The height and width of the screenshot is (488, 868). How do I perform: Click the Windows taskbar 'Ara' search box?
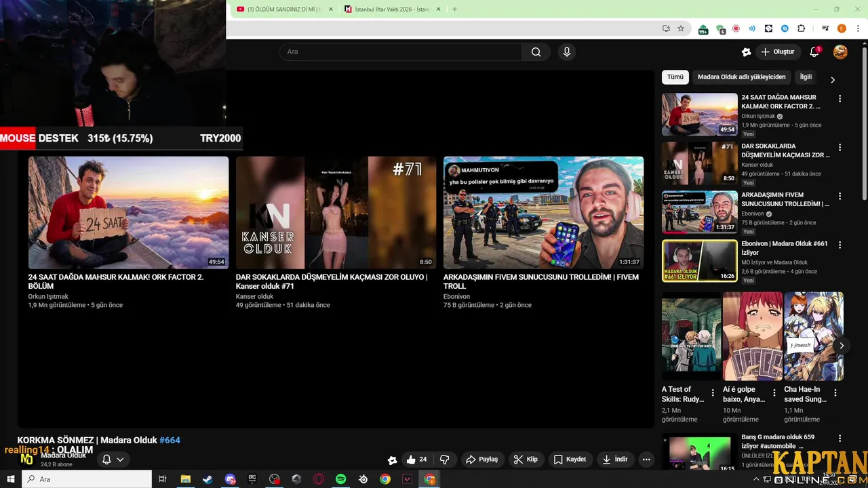(87, 479)
